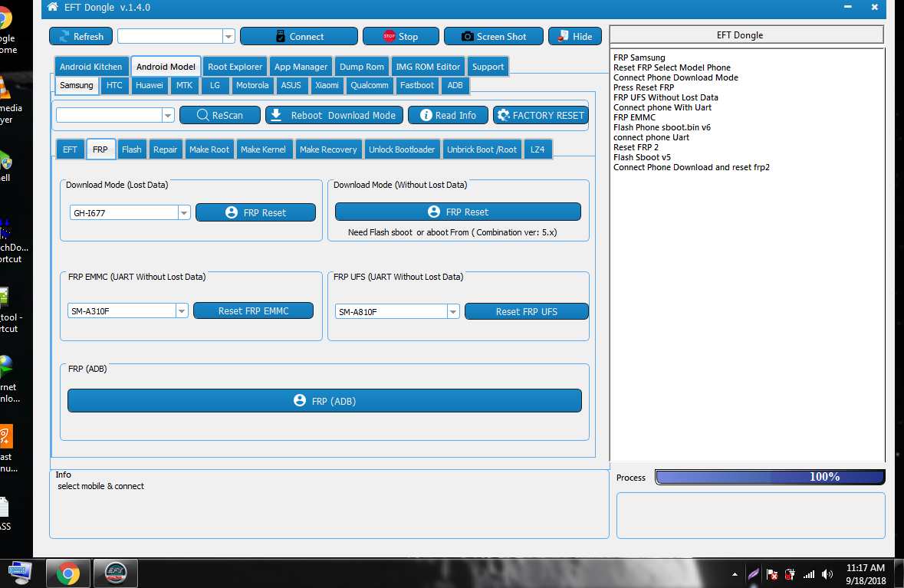This screenshot has height=588, width=904.
Task: Open the Unbrick Boot /Root sub-tab
Action: tap(482, 149)
